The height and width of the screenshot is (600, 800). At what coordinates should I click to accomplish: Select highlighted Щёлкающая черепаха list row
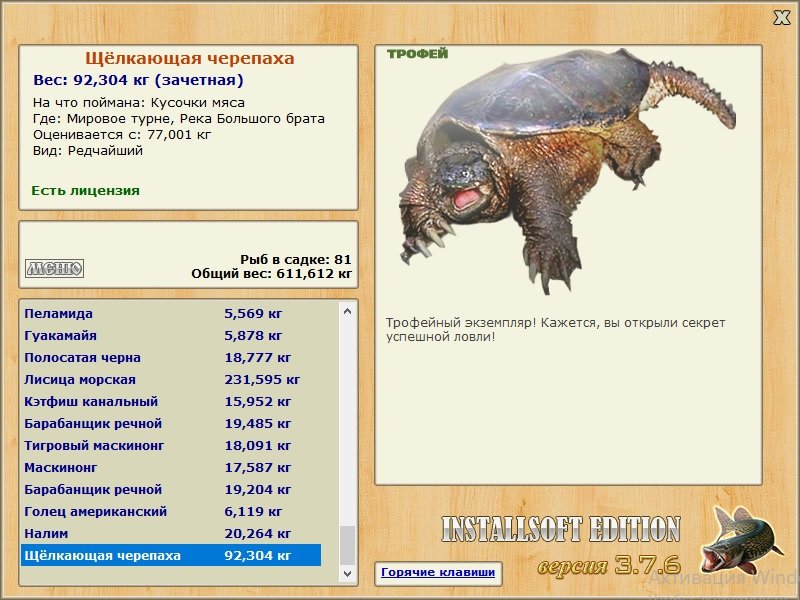(171, 555)
